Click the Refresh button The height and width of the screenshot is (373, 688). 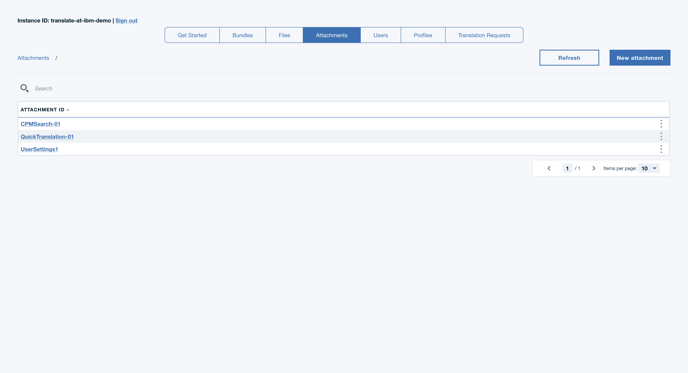(x=569, y=57)
